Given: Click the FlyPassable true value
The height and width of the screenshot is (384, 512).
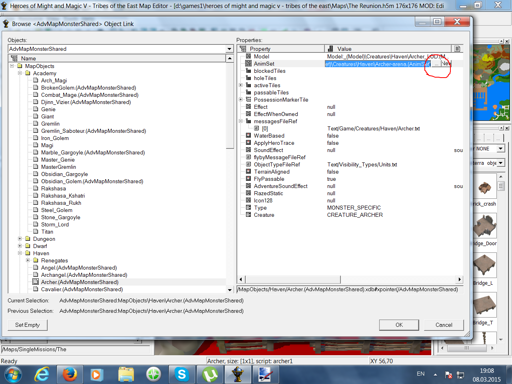Looking at the screenshot, I should [331, 179].
